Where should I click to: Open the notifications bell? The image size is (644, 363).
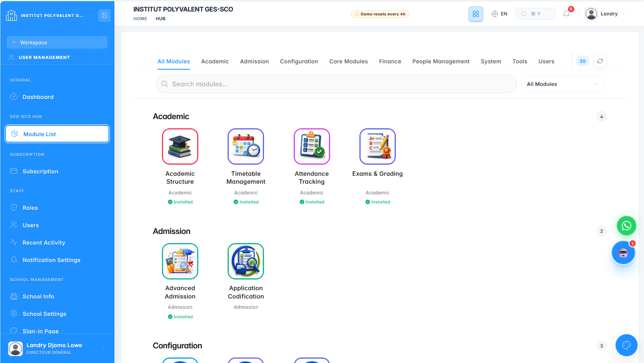566,14
